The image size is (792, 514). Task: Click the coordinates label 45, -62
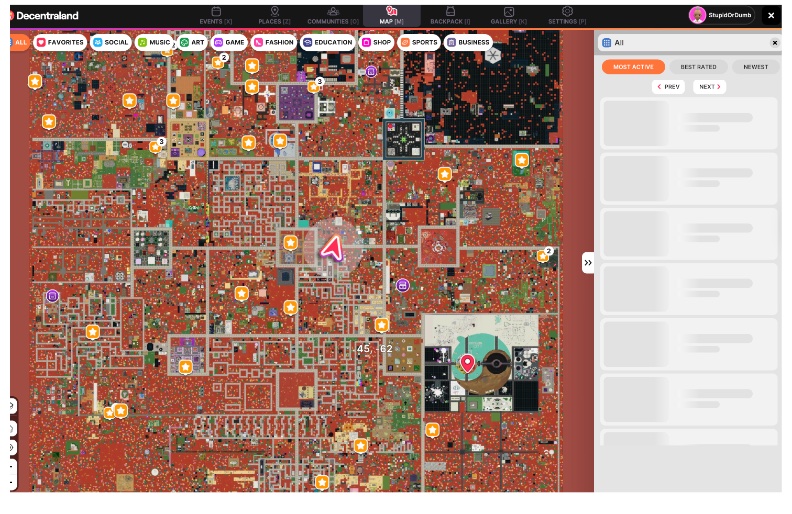point(374,349)
